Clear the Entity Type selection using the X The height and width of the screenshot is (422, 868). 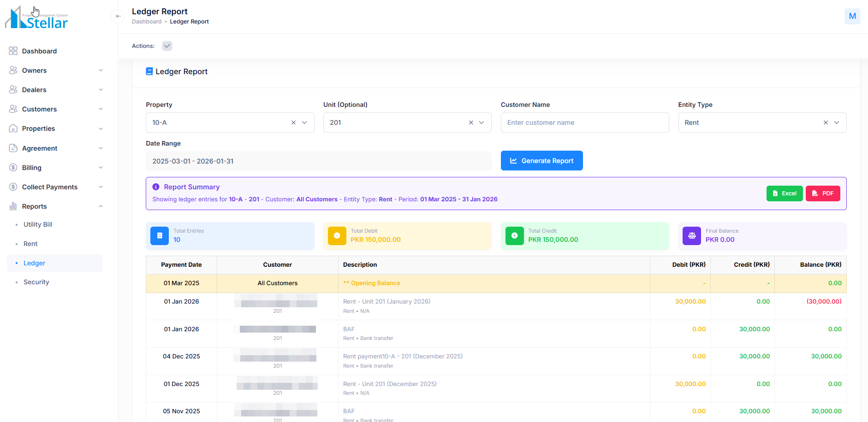point(826,123)
